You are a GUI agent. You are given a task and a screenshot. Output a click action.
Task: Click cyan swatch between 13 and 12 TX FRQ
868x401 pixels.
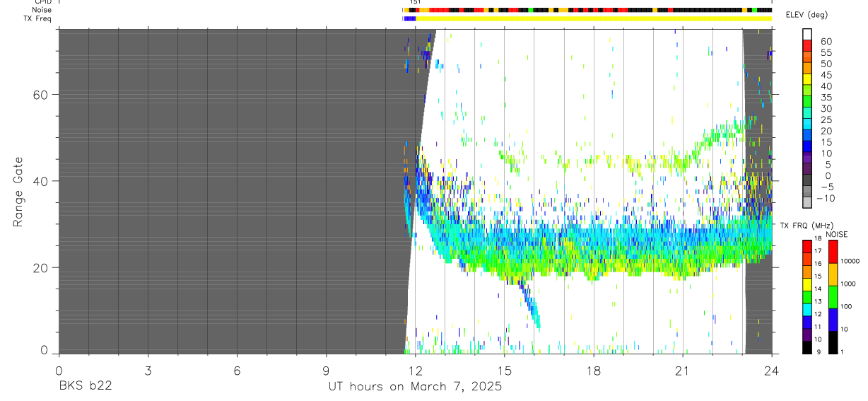click(x=807, y=310)
